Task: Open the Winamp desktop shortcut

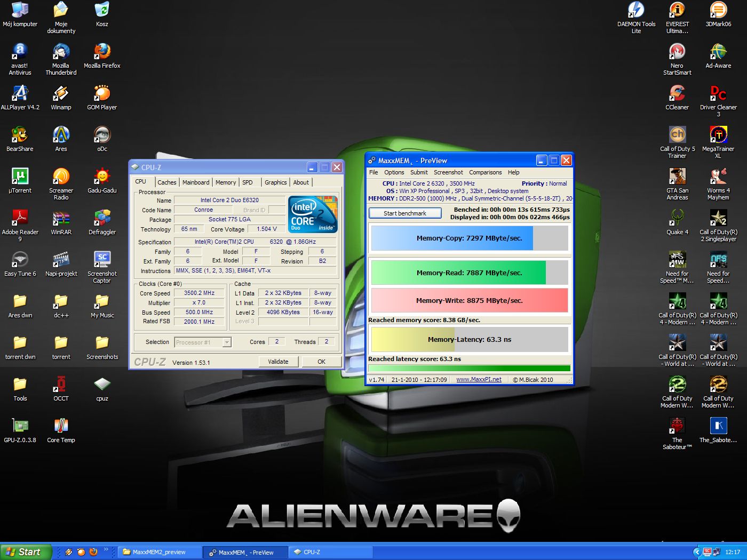Action: coord(61,98)
